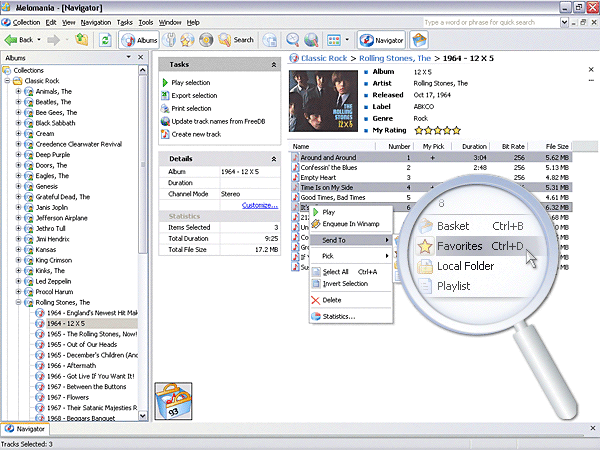This screenshot has height=450, width=600.
Task: Click Export selection task
Action: click(194, 96)
